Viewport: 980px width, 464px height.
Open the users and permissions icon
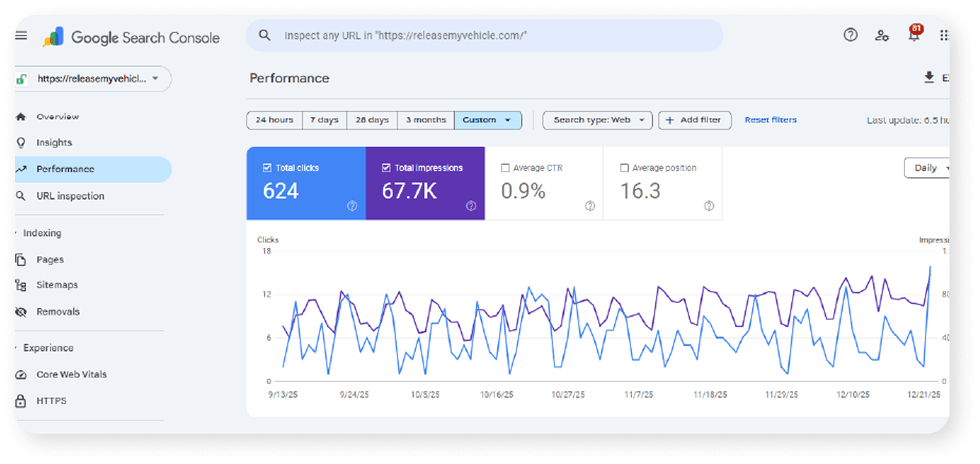tap(882, 36)
